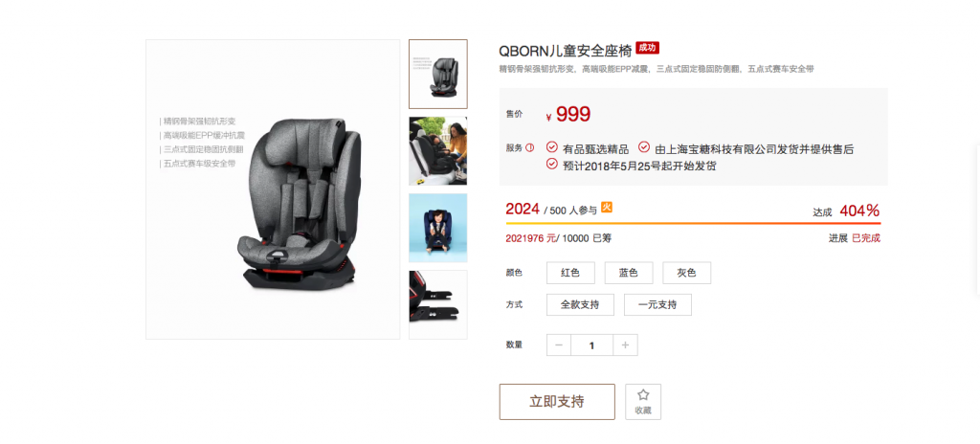Viewport: 980px width, 444px height.
Task: Click the red 成功 status badge
Action: click(648, 48)
